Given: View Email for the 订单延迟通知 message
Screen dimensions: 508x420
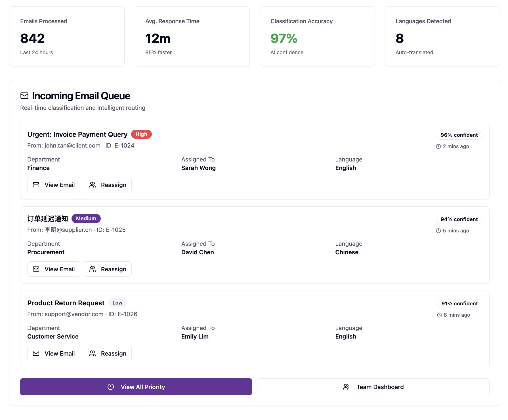Looking at the screenshot, I should coord(54,269).
